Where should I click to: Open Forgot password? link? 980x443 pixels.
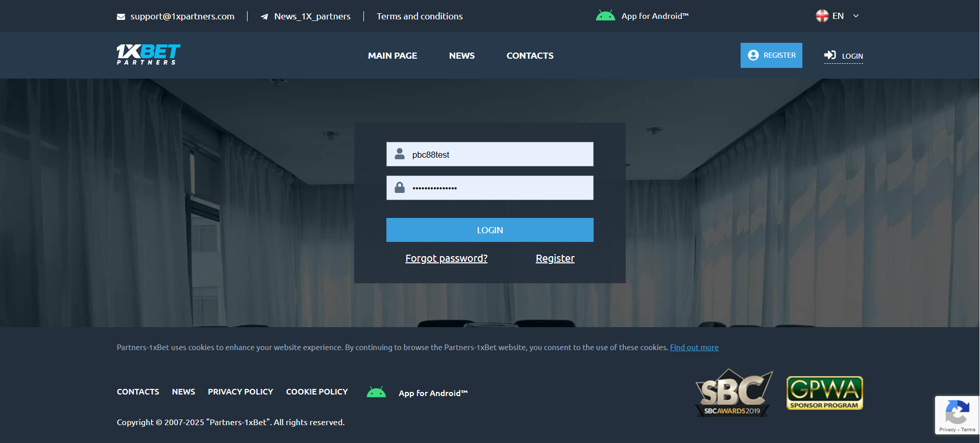click(447, 258)
